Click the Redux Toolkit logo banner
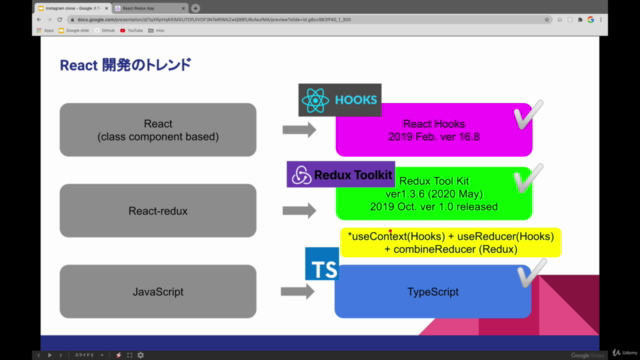The width and height of the screenshot is (640, 360). tap(341, 175)
